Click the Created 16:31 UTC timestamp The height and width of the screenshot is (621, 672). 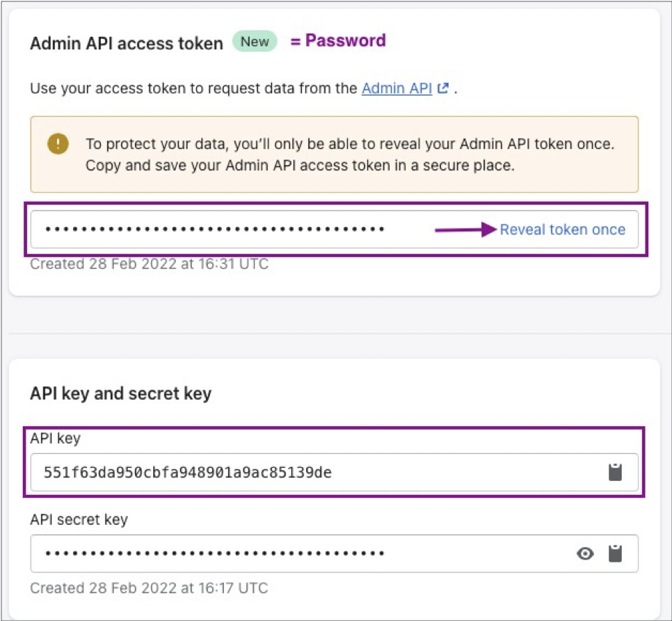tap(149, 264)
